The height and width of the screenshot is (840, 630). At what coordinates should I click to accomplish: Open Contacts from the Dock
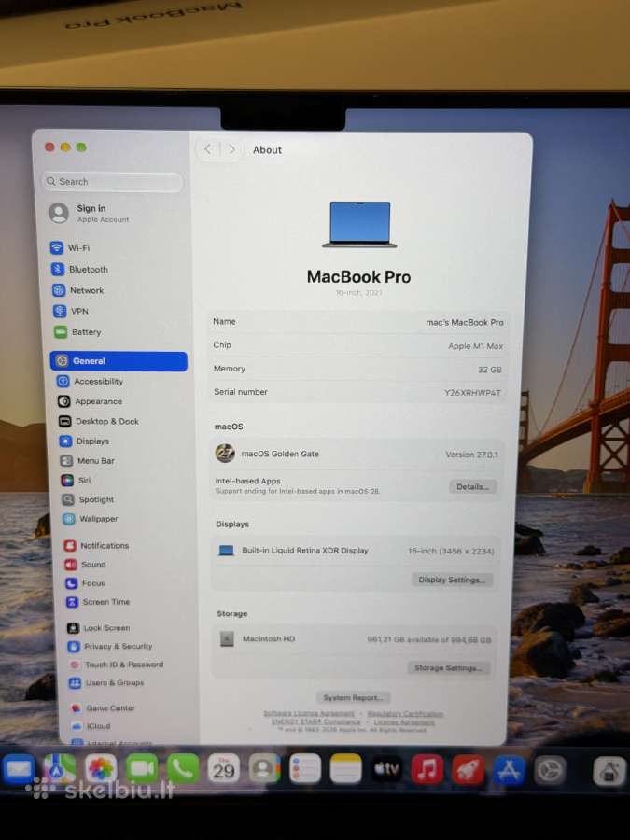(264, 769)
